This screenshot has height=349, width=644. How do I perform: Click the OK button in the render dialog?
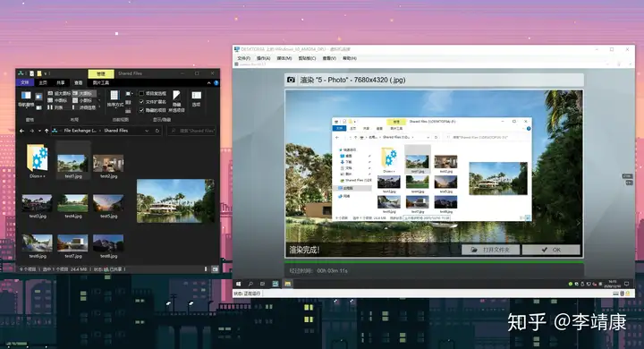tap(551, 250)
